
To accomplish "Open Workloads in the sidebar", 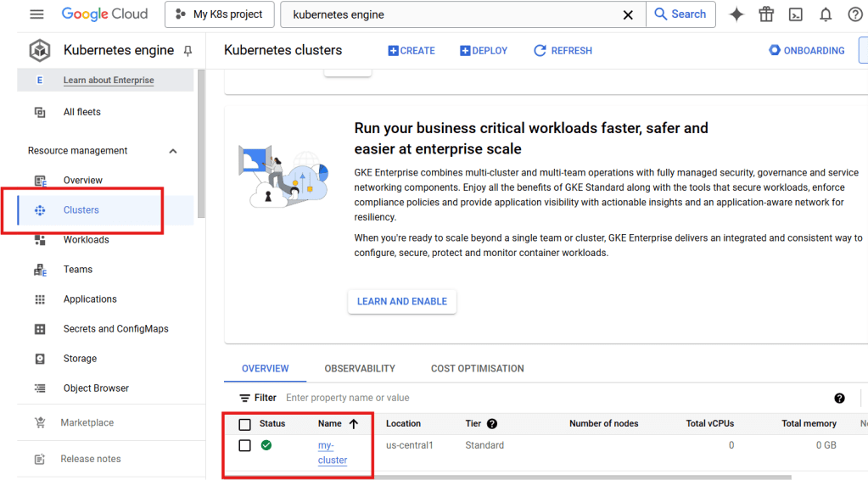I will coord(86,240).
